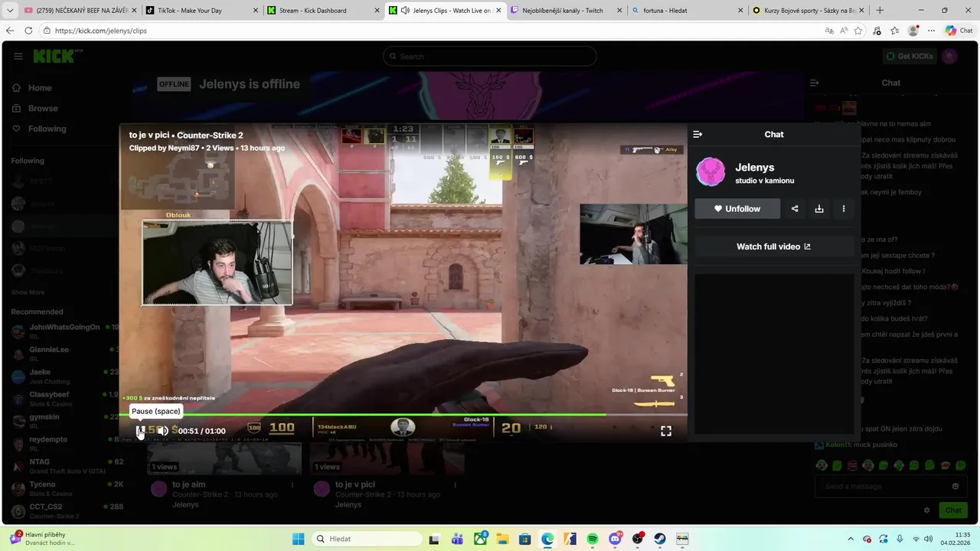Screen dimensions: 980x551
Task: Open the favorites list icon
Action: (x=894, y=31)
